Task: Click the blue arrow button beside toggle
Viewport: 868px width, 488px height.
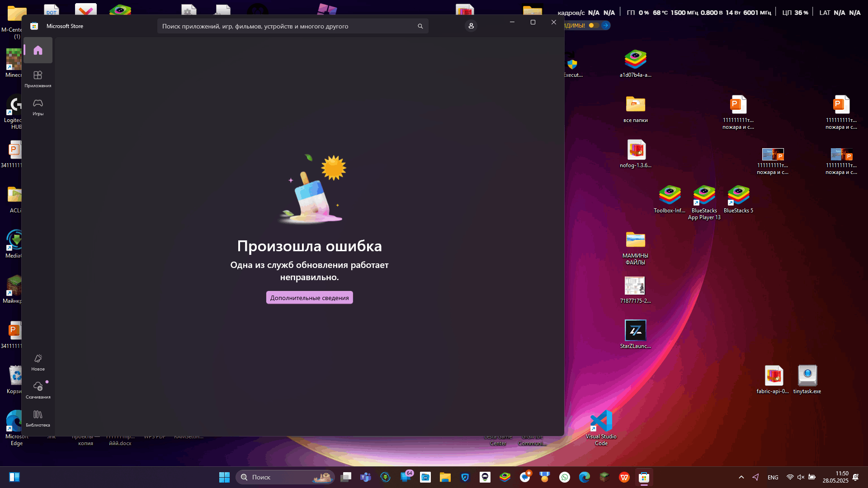Action: tap(606, 25)
